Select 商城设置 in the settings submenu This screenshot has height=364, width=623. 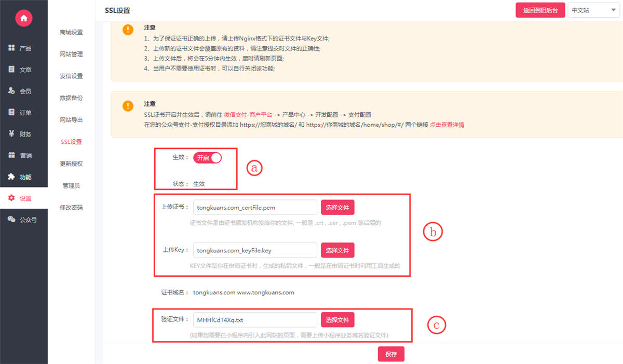(71, 32)
